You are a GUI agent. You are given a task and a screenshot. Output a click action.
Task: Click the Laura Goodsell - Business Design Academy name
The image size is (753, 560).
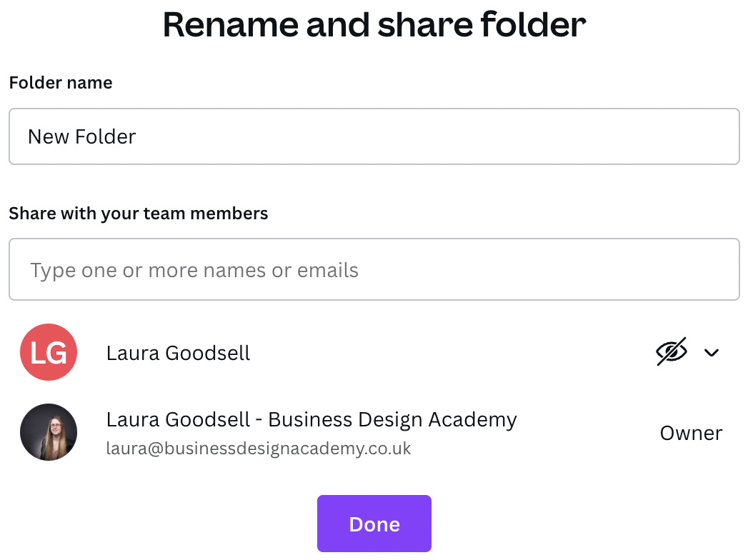[311, 419]
